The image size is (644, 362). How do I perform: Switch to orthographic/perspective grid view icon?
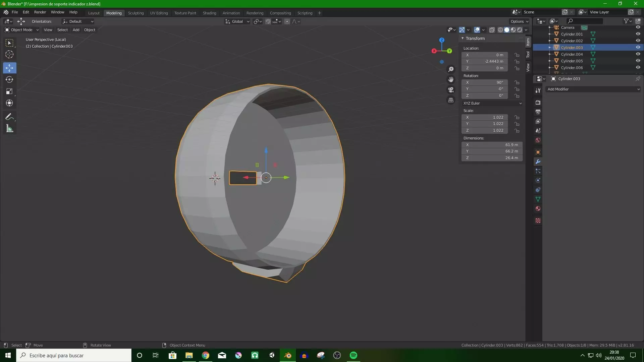click(x=451, y=100)
